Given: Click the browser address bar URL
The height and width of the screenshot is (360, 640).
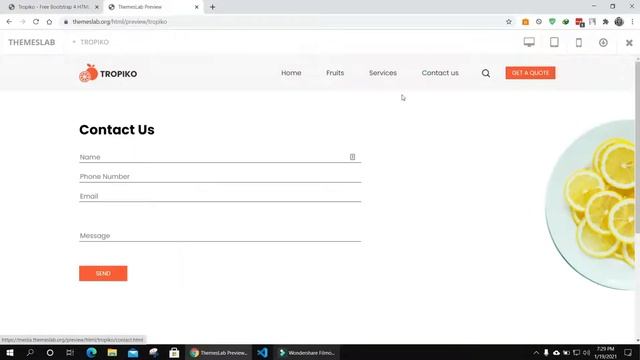Looking at the screenshot, I should point(120,22).
